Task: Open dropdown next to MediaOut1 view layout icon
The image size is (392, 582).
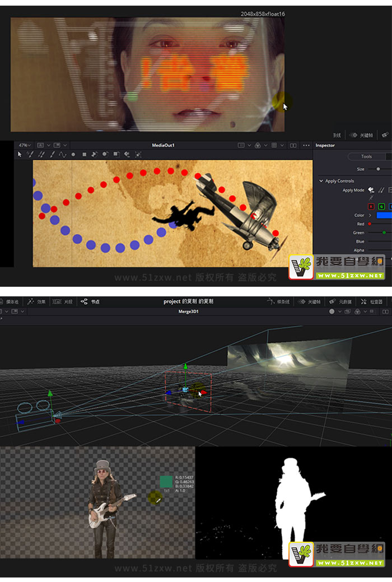Action: click(65, 145)
